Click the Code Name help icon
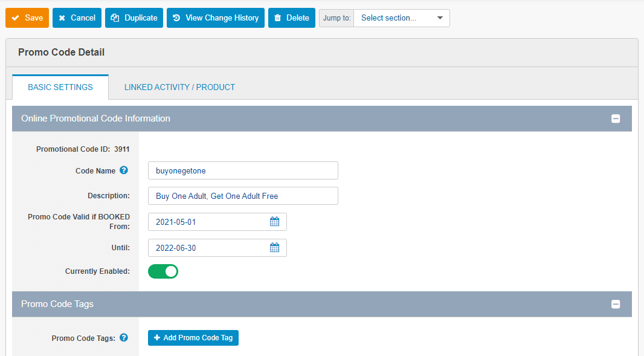This screenshot has height=356, width=644. coord(124,170)
